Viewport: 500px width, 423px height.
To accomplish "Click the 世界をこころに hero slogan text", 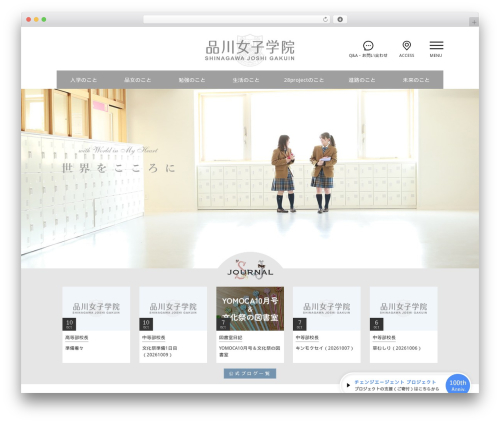I will [x=119, y=168].
